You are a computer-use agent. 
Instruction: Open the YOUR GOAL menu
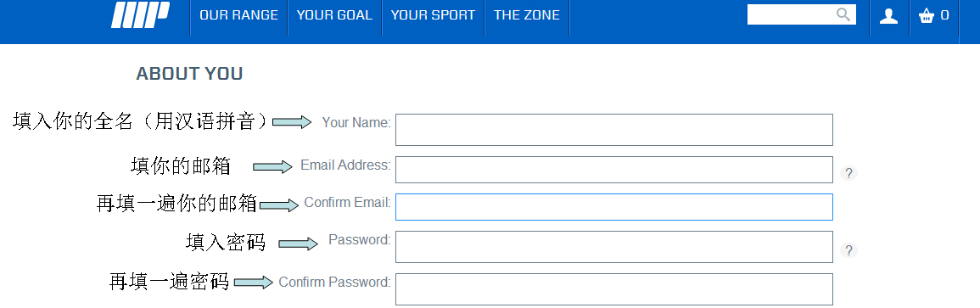pyautogui.click(x=334, y=15)
